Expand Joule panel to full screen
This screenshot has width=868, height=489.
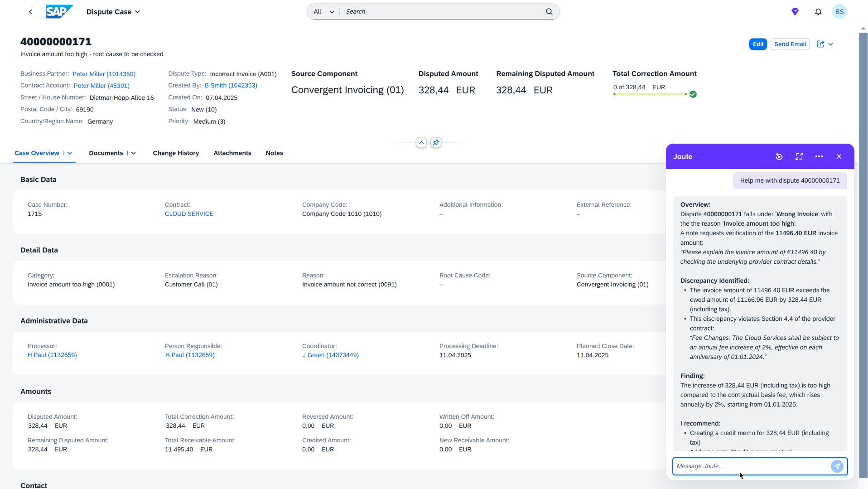click(799, 156)
